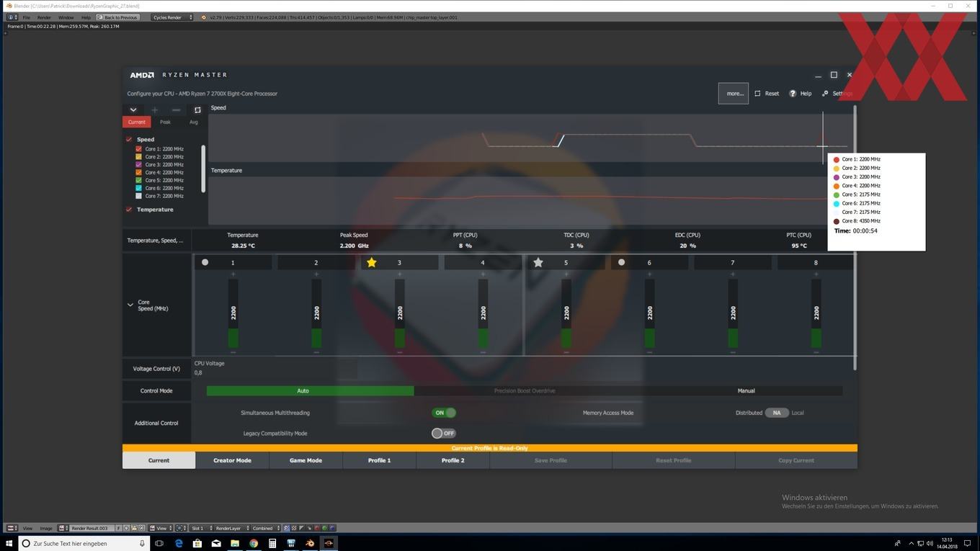
Task: Click the gray dot icon on core 1
Action: (205, 262)
